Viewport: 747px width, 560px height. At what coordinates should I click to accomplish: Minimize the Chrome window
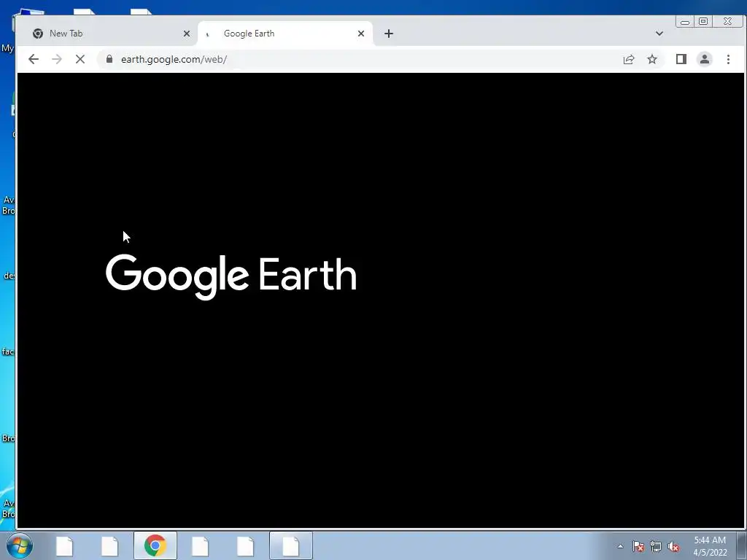[685, 21]
